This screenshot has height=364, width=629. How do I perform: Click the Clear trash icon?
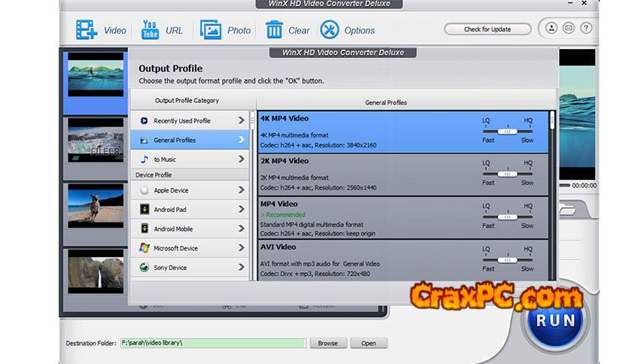click(274, 30)
